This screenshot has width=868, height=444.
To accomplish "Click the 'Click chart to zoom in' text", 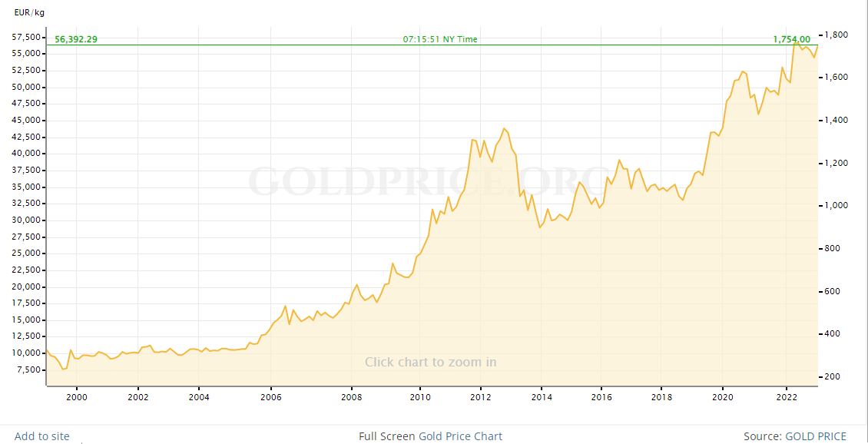I will 430,362.
